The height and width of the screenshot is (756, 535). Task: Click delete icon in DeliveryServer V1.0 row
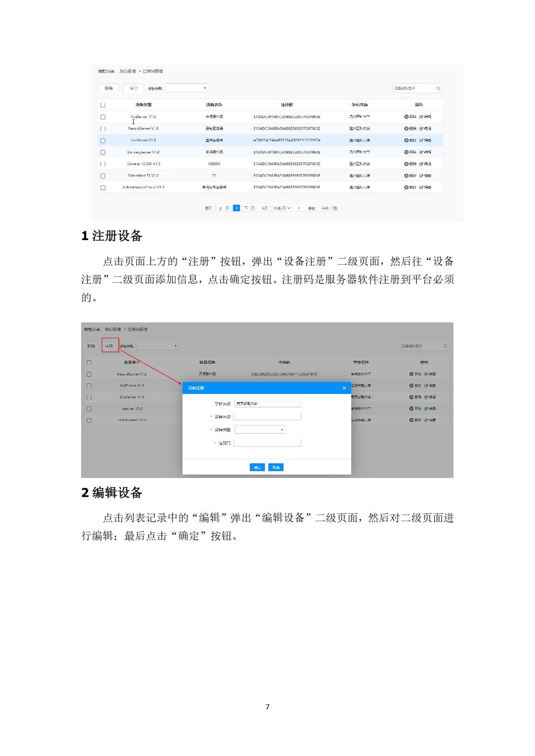tap(407, 152)
